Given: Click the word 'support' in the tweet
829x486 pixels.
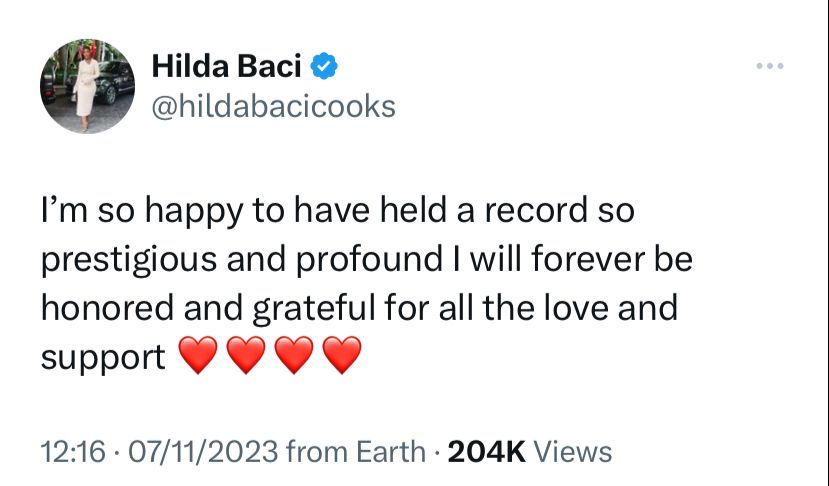Looking at the screenshot, I should coord(103,359).
